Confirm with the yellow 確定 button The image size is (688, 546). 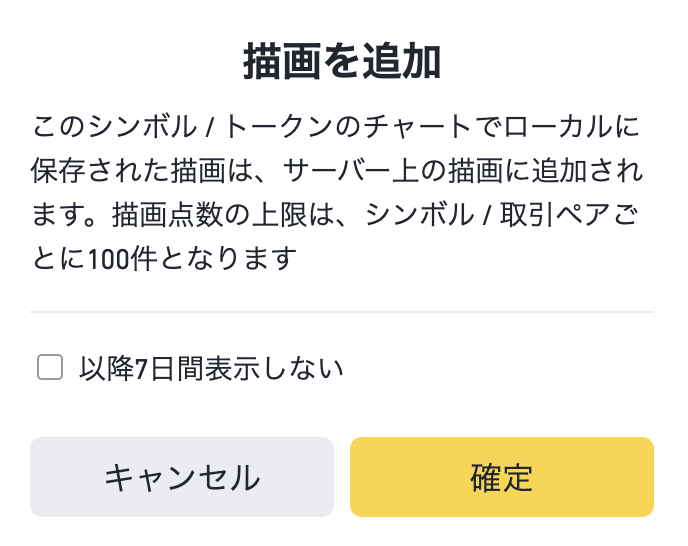(x=502, y=477)
